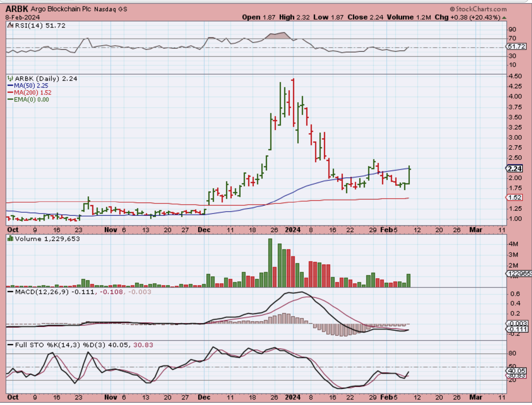Click the 2.24 last-price tag on price axis
The image size is (532, 405).
click(515, 169)
